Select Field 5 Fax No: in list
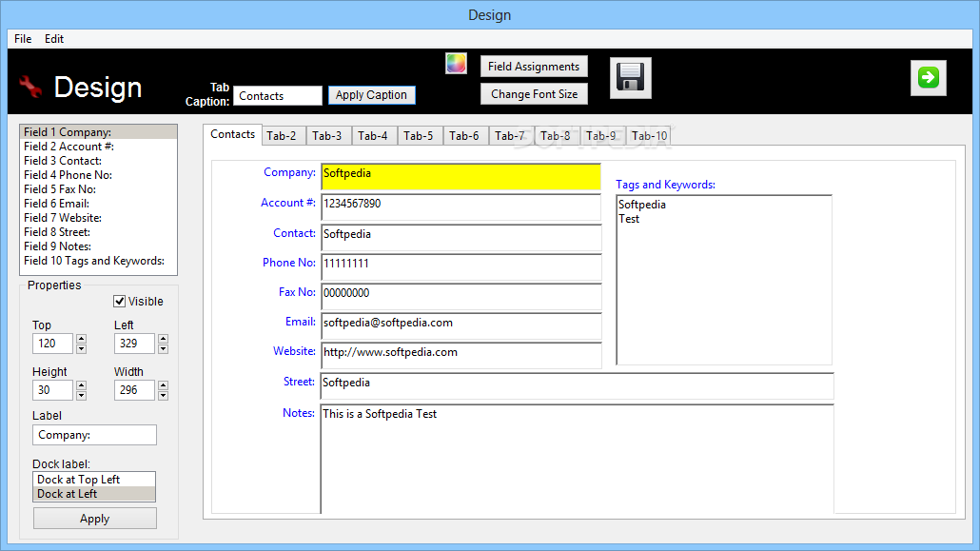Viewport: 980px width, 551px height. 99,188
